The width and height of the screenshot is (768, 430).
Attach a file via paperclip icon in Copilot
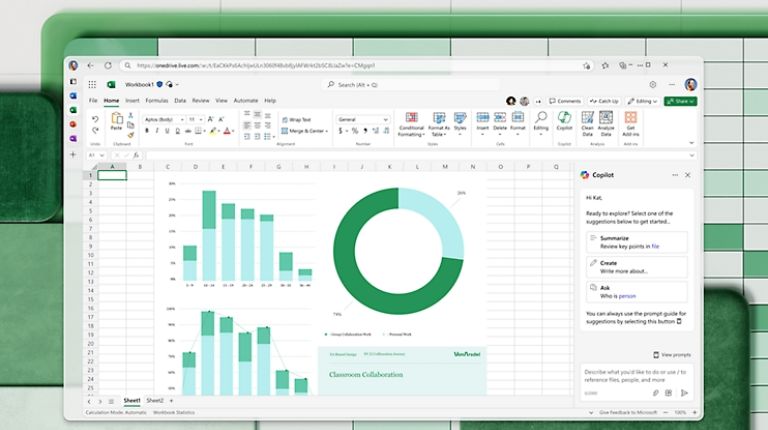[x=655, y=393]
